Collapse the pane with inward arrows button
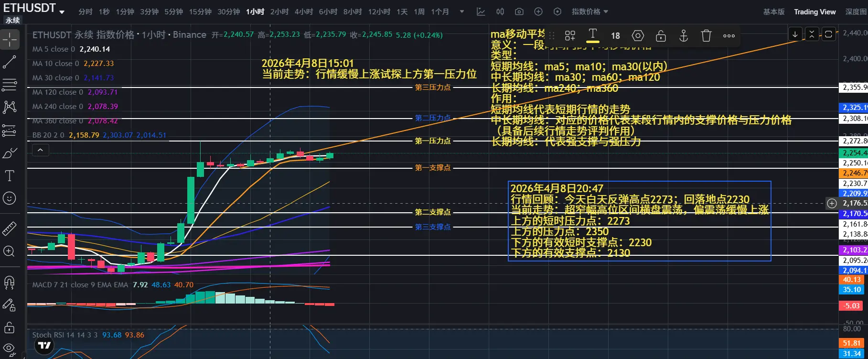Image resolution: width=868 pixels, height=359 pixels. click(812, 34)
